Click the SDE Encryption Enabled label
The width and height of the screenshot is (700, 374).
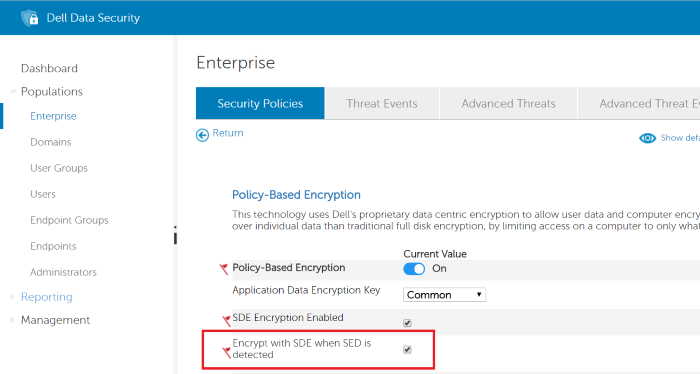(x=288, y=317)
